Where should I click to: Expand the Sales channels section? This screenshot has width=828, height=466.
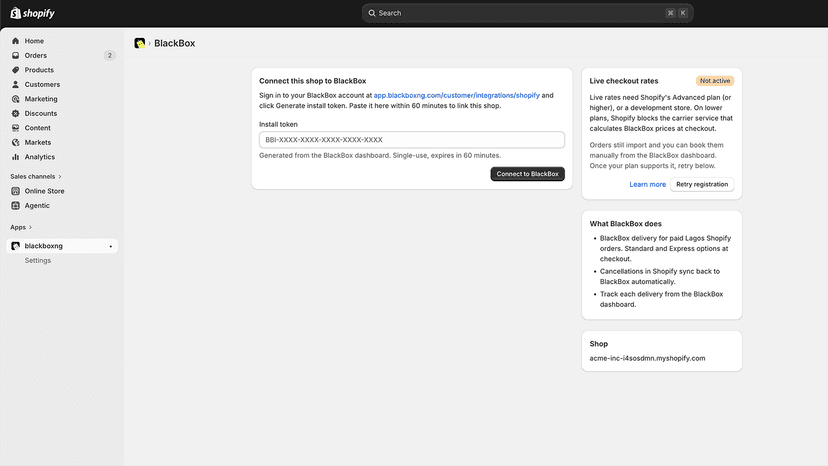tap(36, 176)
